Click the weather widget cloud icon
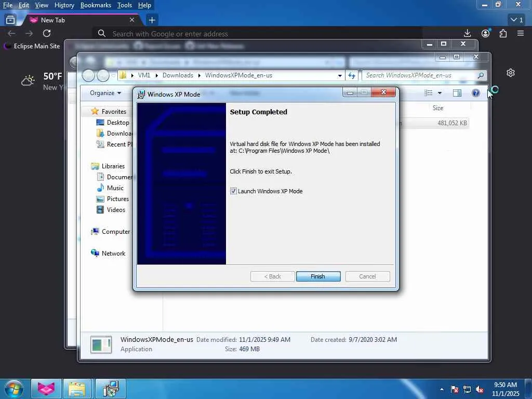Viewport: 532px width, 399px height. pos(28,81)
